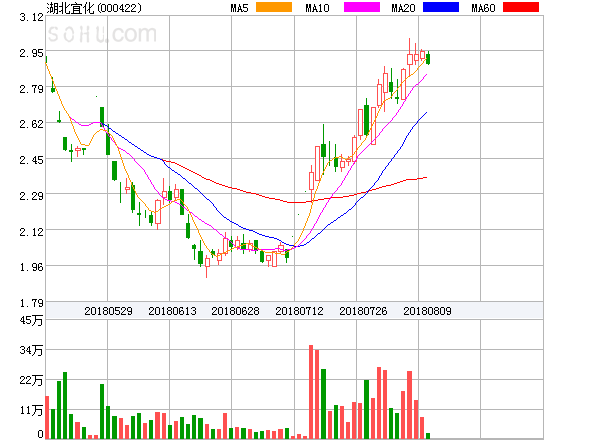Click the 20180628 date label
This screenshot has height=440, width=600.
(235, 311)
